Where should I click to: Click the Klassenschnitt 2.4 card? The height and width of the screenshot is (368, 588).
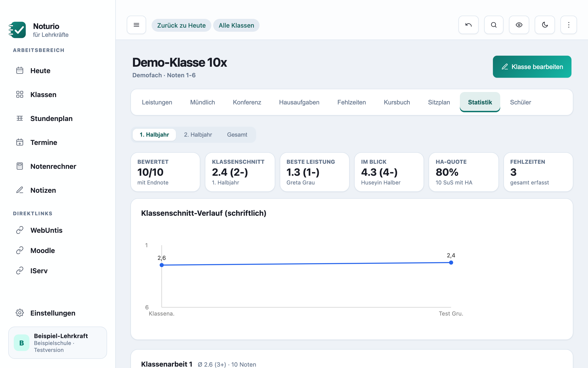click(240, 172)
